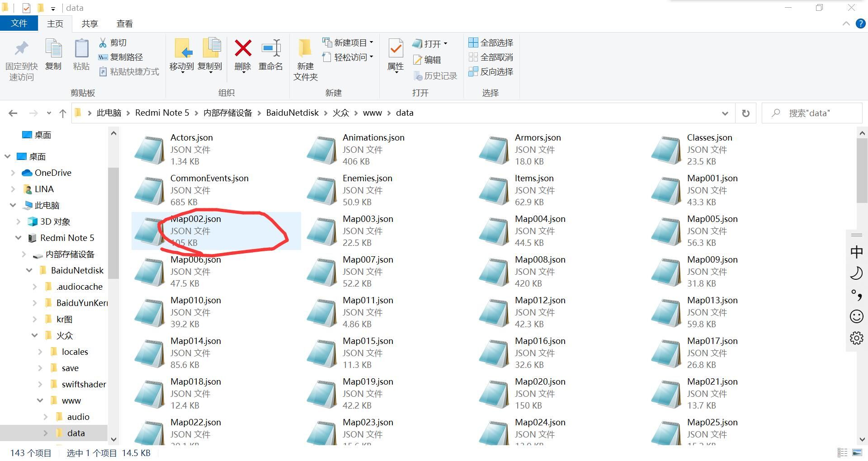The image size is (868, 461).
Task: Click the red X Delete icon
Action: (x=243, y=48)
